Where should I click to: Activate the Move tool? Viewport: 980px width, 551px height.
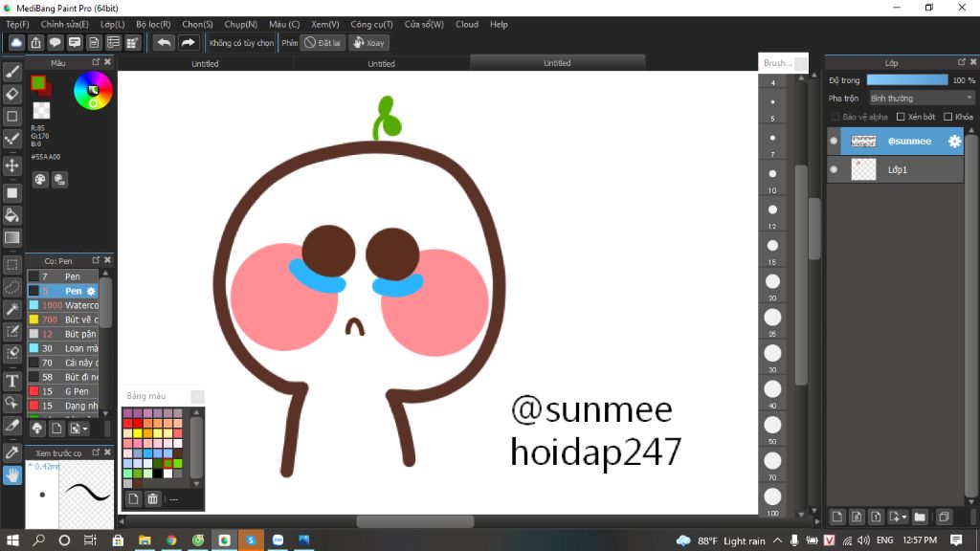(x=11, y=165)
